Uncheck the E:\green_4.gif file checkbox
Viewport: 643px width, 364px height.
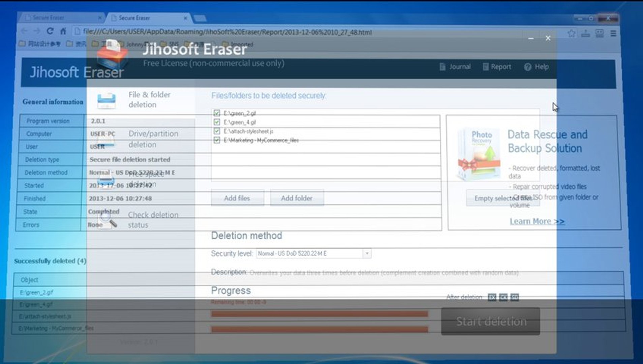point(217,122)
